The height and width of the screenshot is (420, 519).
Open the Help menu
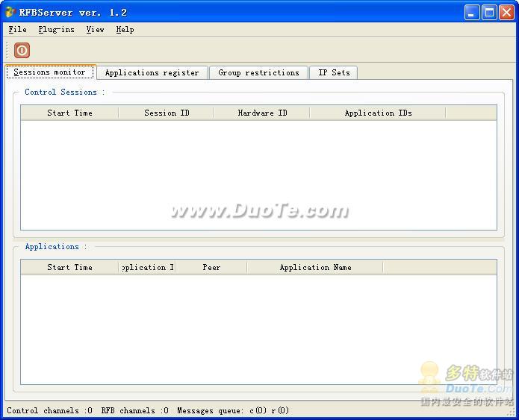(x=125, y=29)
